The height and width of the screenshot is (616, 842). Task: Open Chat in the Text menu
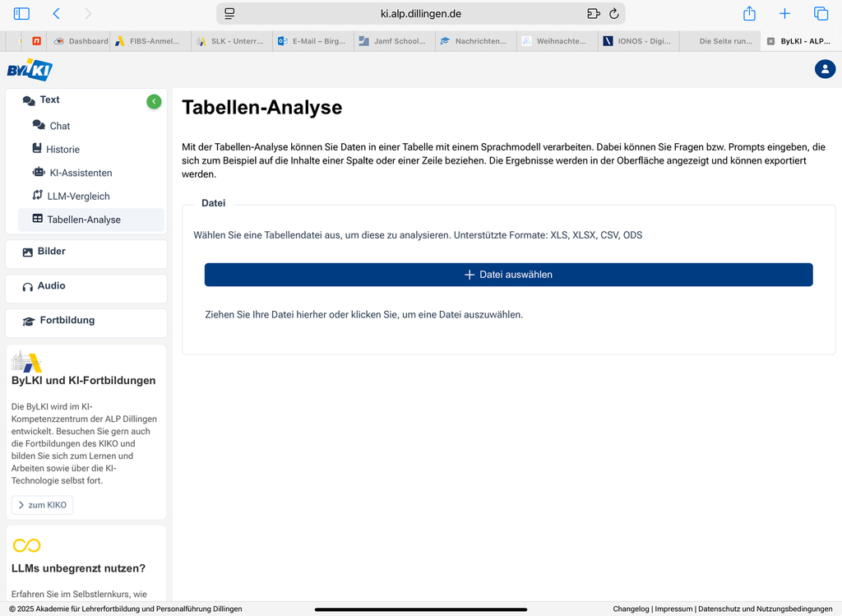pos(59,126)
